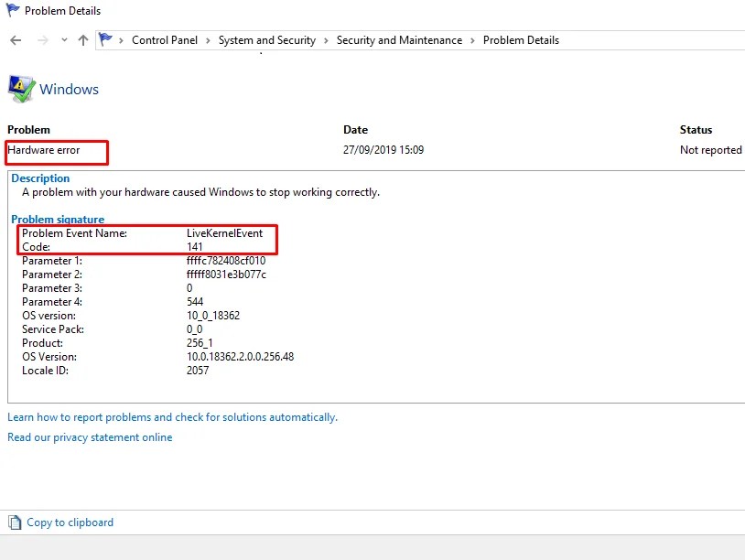Screen dimensions: 745x560
Task: Click the up one level arrow
Action: tap(82, 39)
